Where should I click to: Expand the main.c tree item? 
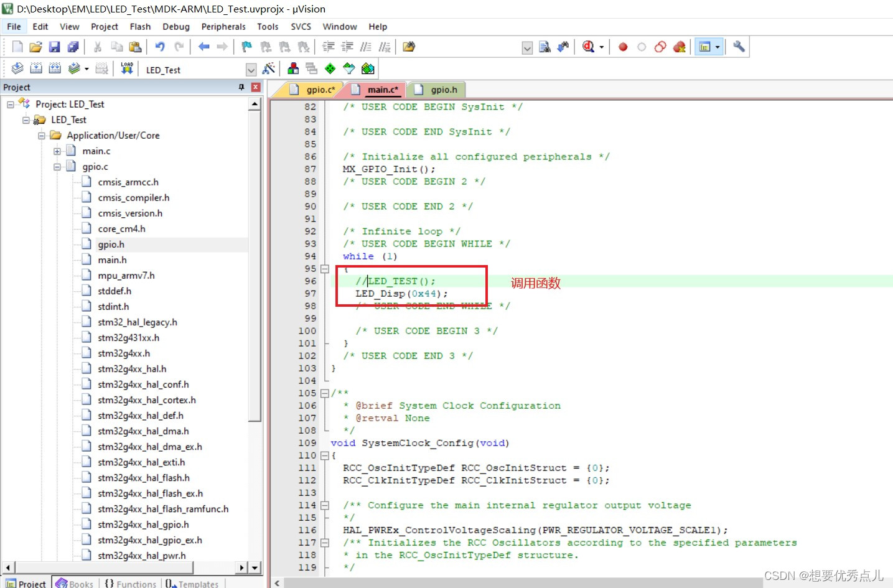point(57,151)
